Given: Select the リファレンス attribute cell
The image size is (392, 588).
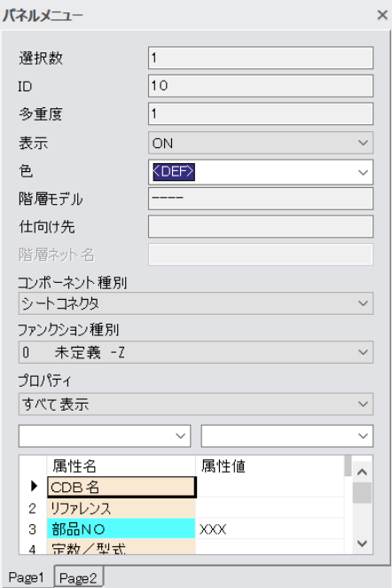Looking at the screenshot, I should (x=122, y=508).
